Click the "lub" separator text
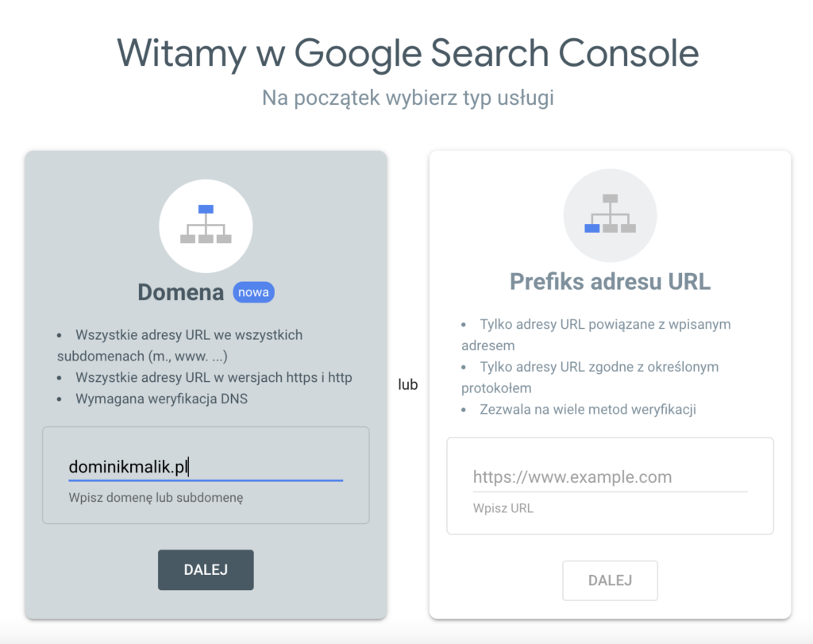This screenshot has height=644, width=813. [408, 384]
